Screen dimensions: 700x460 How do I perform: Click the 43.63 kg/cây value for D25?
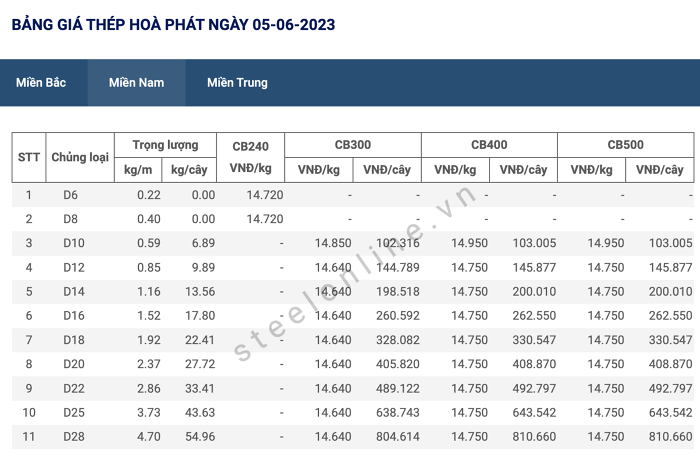coord(200,413)
